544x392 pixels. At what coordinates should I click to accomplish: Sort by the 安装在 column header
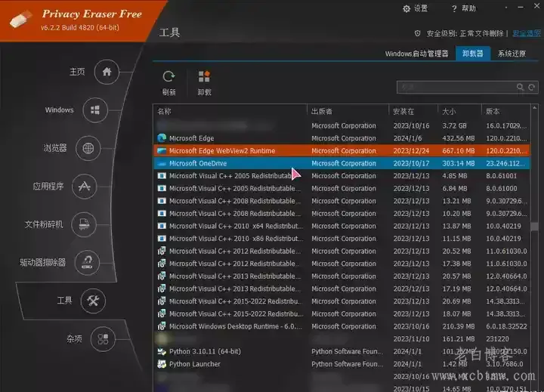[x=413, y=111]
